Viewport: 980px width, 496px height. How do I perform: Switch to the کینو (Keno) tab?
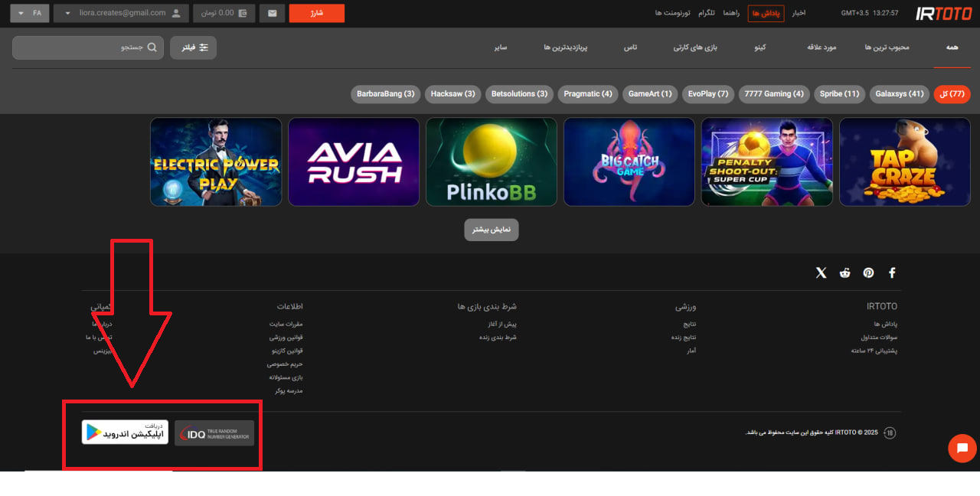(759, 47)
